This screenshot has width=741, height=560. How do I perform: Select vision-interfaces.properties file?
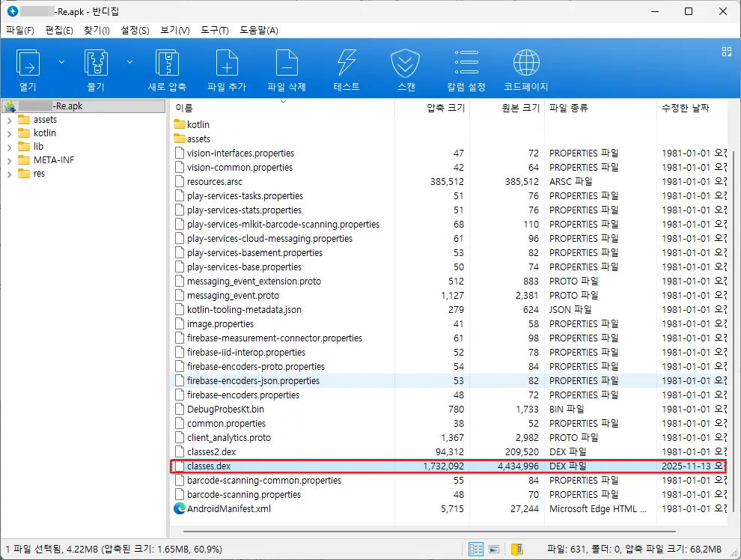point(240,153)
